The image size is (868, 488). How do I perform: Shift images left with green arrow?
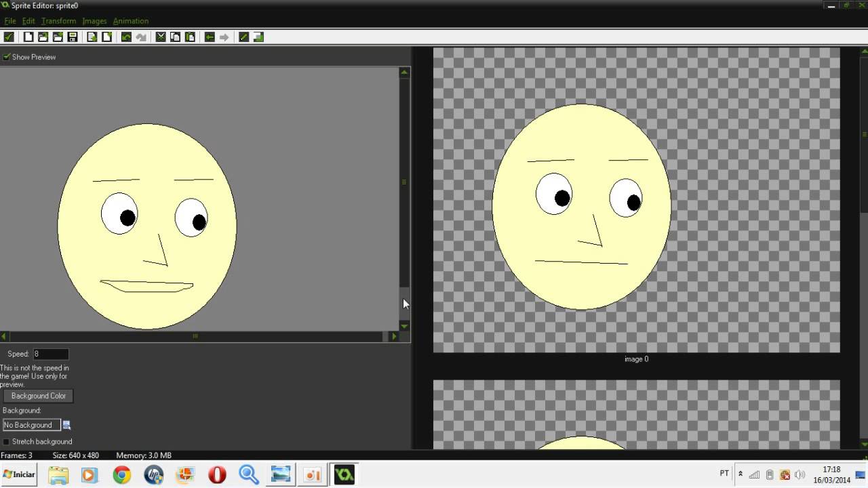tap(210, 37)
